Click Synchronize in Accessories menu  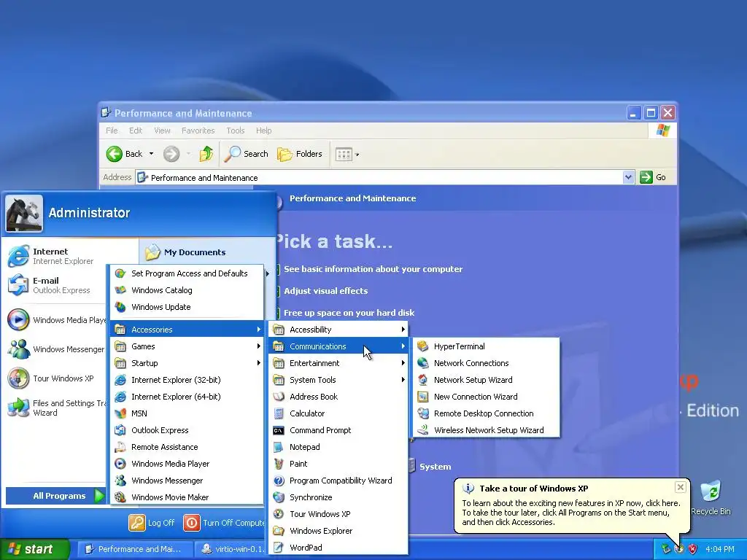tap(338, 497)
